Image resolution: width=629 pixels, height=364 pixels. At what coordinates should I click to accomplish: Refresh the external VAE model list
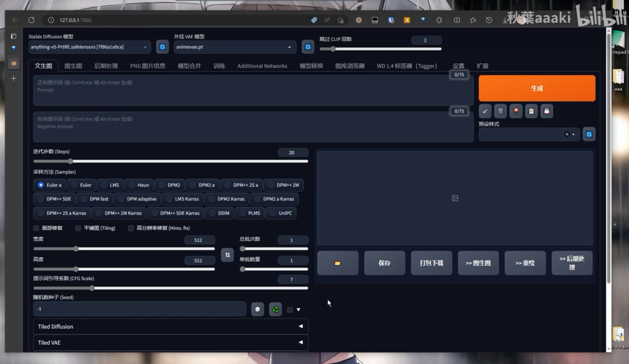(308, 47)
